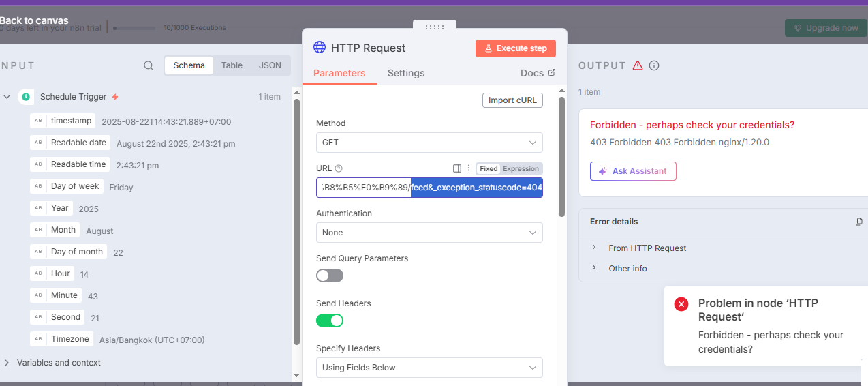Click the parameters panel vertical scrollbar

[x=561, y=157]
